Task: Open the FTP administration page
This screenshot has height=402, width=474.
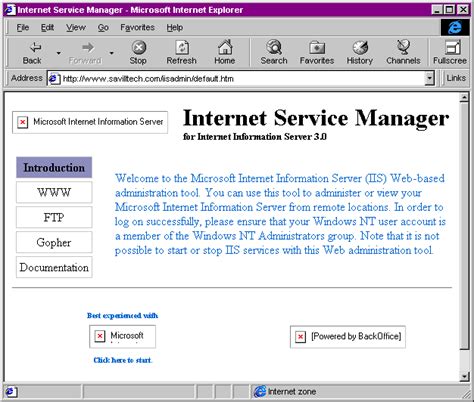Action: point(54,217)
